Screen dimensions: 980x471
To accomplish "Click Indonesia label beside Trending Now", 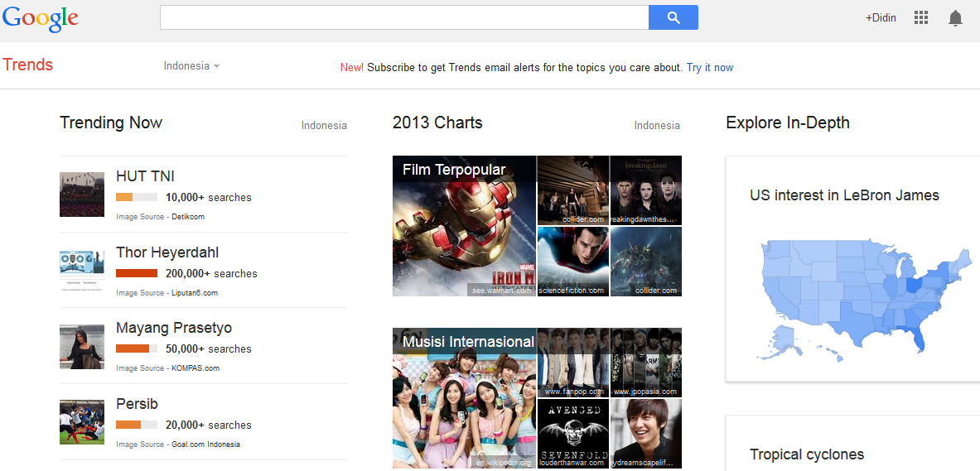I will click(x=324, y=126).
